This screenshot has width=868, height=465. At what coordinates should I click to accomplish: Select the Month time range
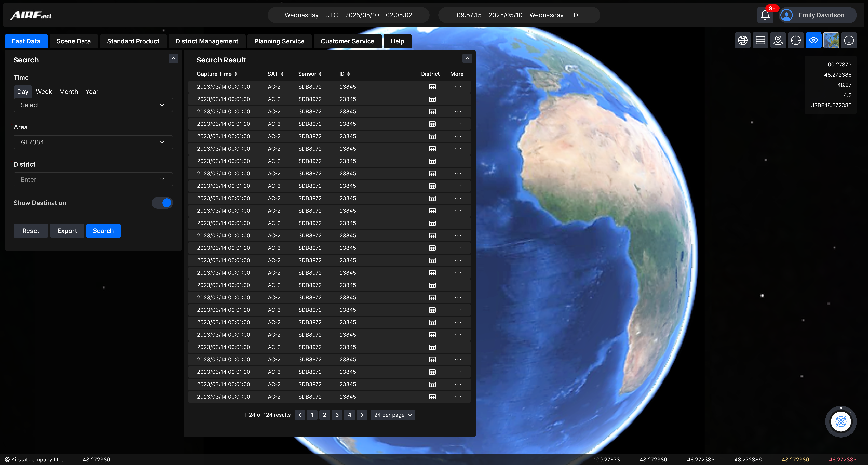[x=68, y=92]
